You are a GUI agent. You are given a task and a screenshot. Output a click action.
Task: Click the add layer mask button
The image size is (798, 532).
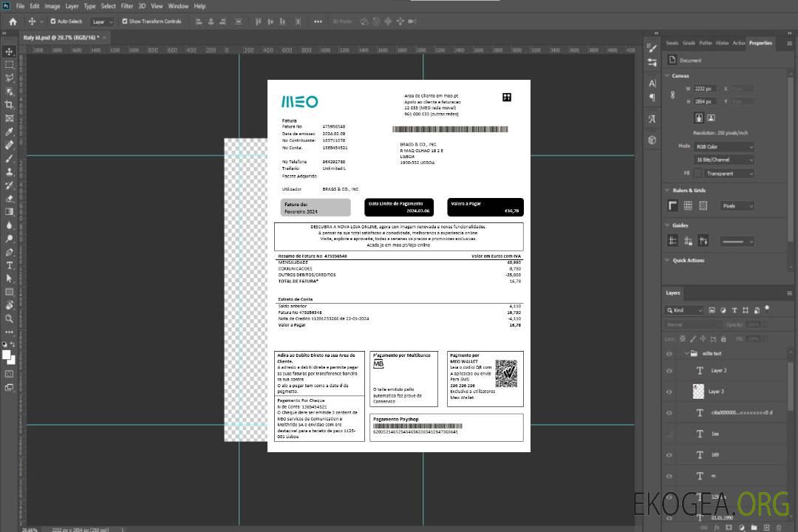(729, 528)
